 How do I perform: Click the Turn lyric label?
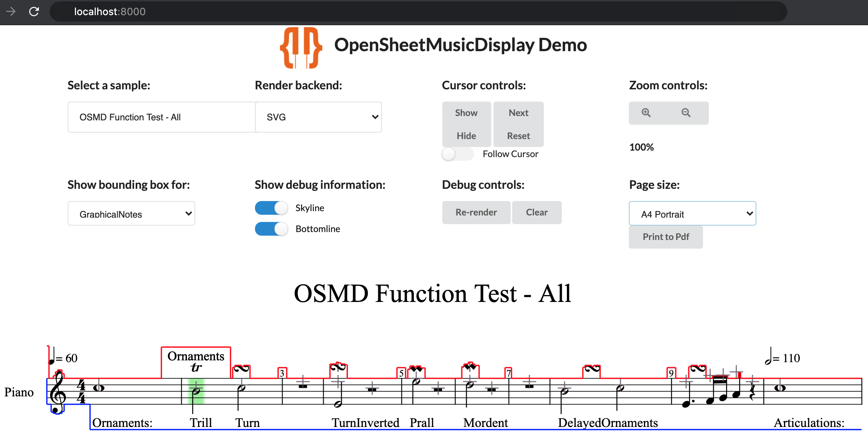click(247, 423)
